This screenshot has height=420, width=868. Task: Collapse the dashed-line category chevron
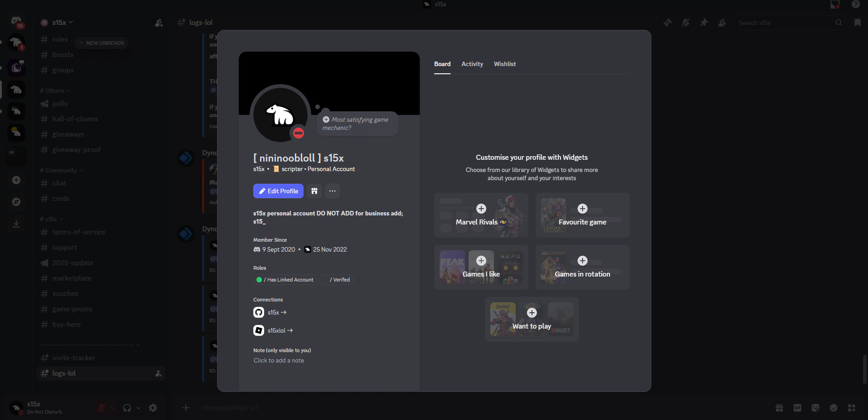[138, 345]
